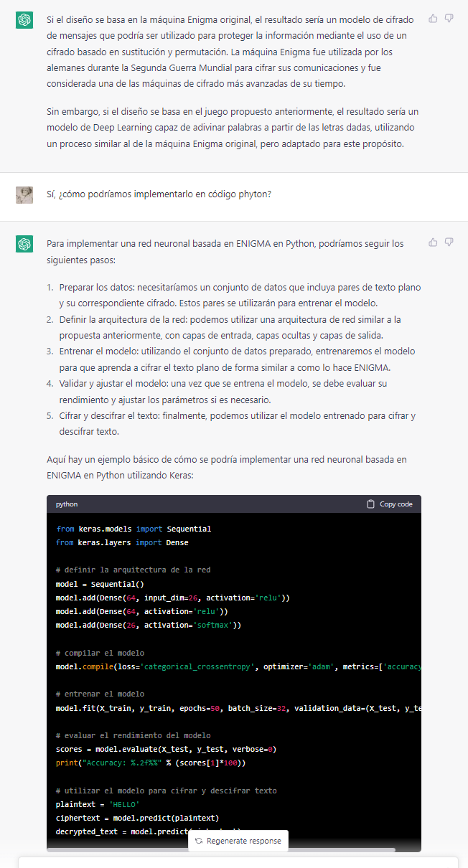The image size is (468, 868).
Task: Click code line 'ciphertext = model.predict(plaintext)'
Action: coord(138,818)
